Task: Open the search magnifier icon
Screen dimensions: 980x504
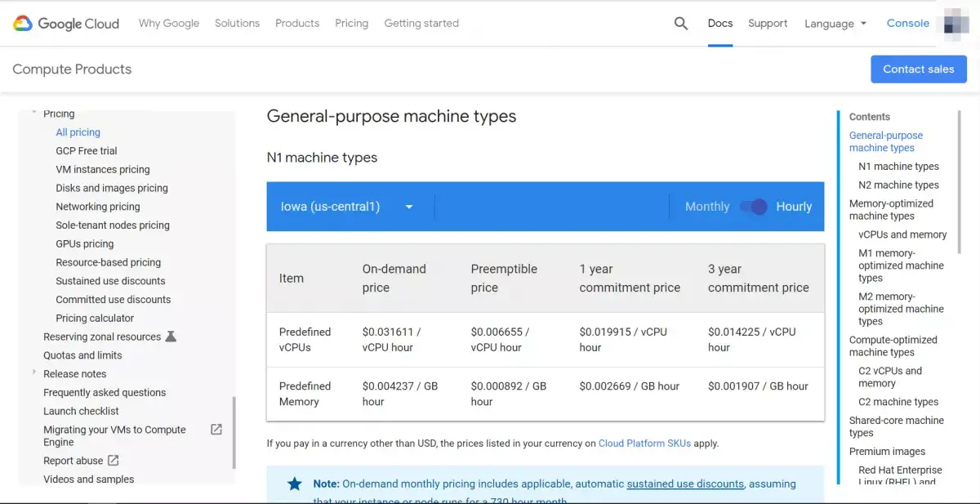Action: pyautogui.click(x=681, y=24)
